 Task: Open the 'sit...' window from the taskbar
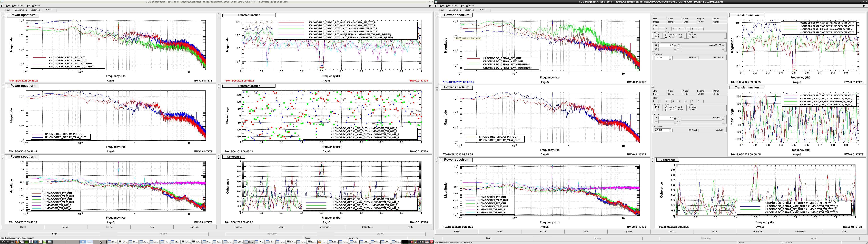pos(144,242)
